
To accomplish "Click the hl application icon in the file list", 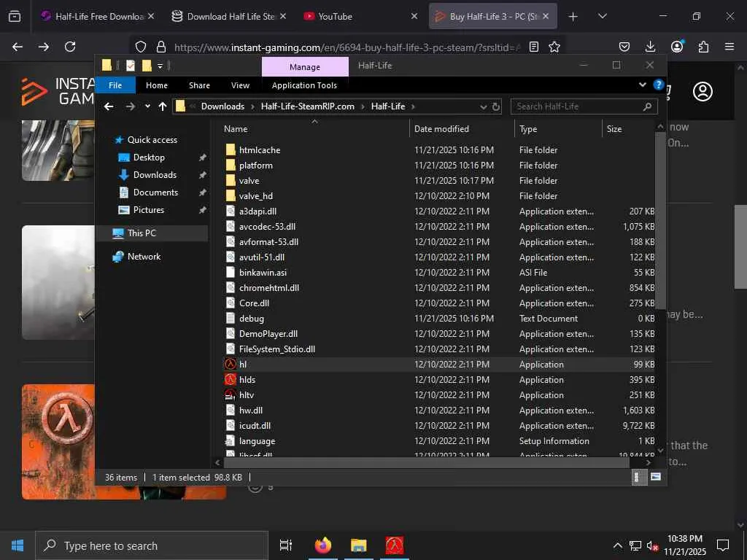I will coord(231,365).
